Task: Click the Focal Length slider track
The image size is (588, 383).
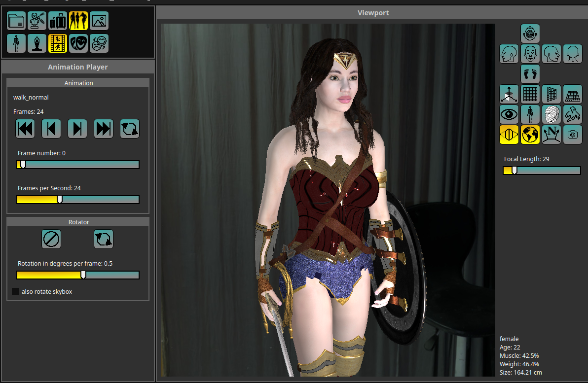Action: tap(542, 171)
